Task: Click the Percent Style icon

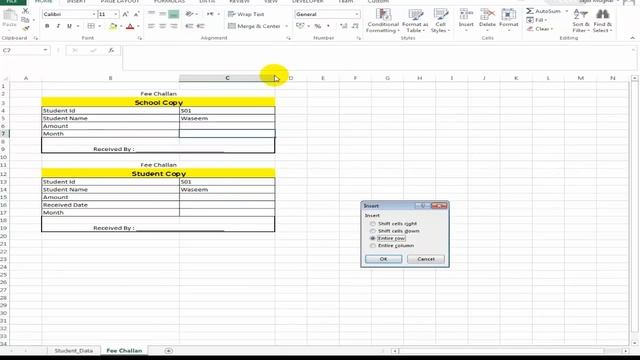Action: coord(318,26)
